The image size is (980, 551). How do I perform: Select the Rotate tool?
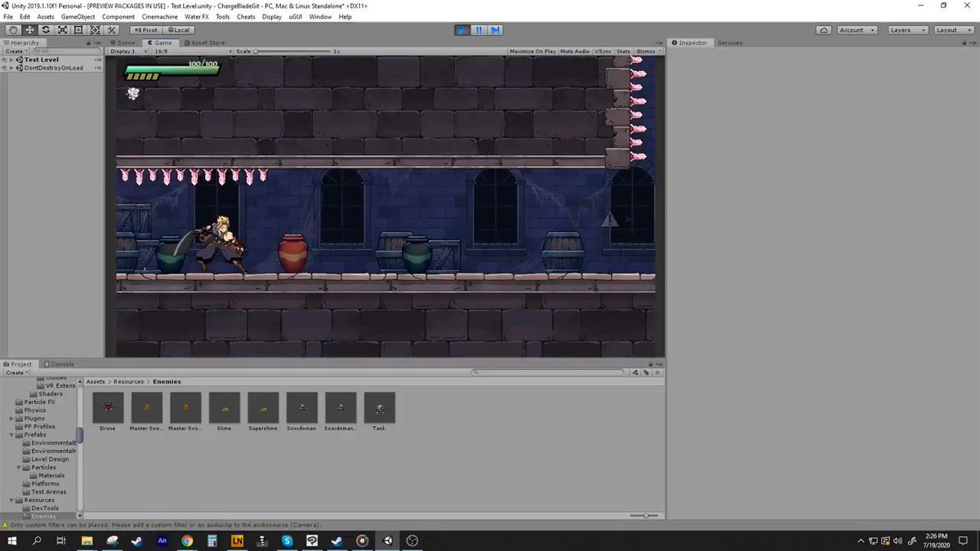tap(47, 30)
